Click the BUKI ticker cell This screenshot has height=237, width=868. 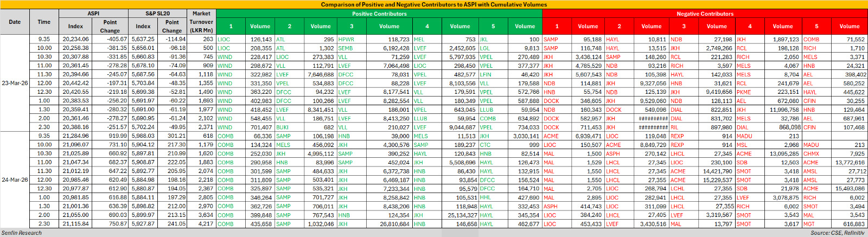[282, 127]
